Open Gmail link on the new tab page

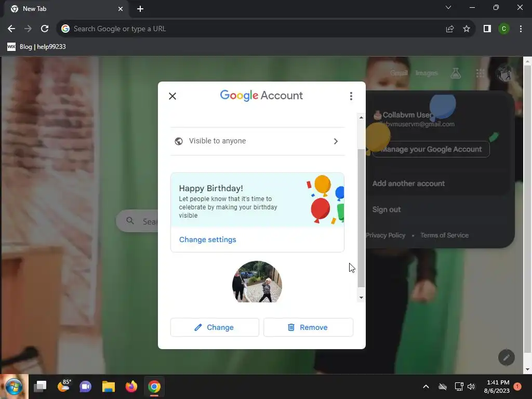click(x=398, y=73)
